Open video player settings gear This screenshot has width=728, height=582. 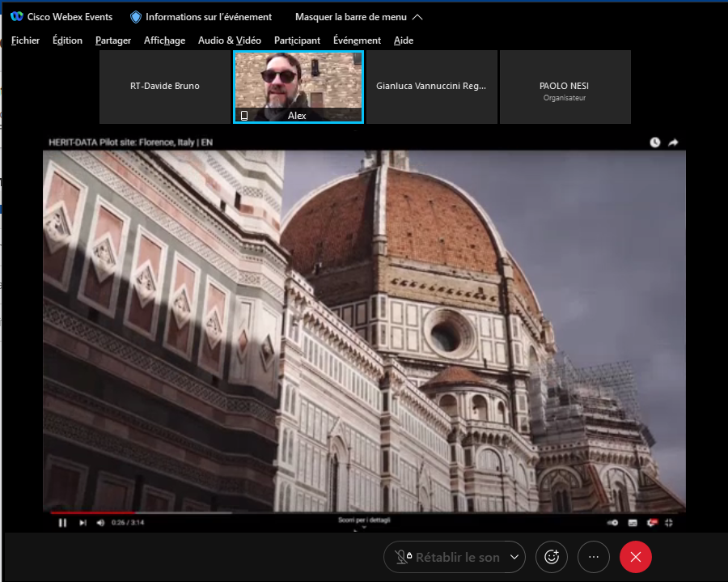pyautogui.click(x=652, y=523)
